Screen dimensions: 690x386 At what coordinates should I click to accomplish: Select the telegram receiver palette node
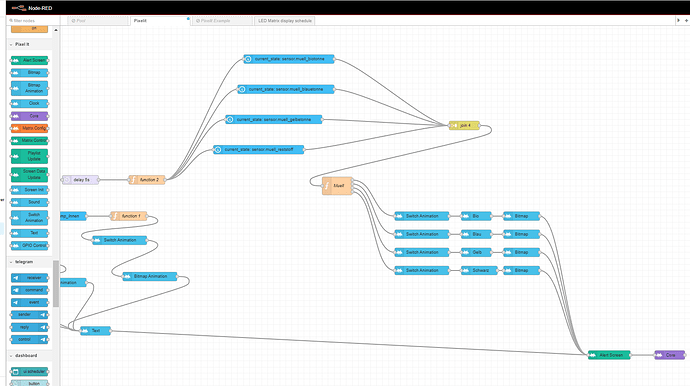click(x=29, y=278)
